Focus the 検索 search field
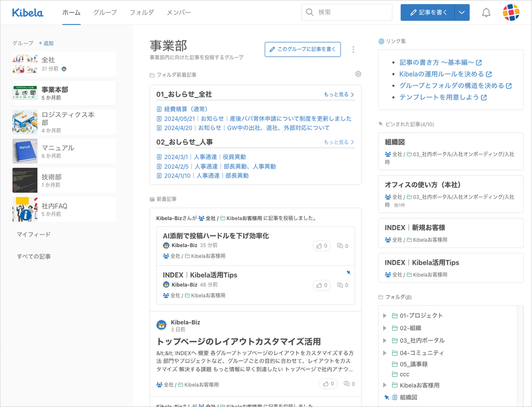Screen dimensions: 532x407 (347, 12)
